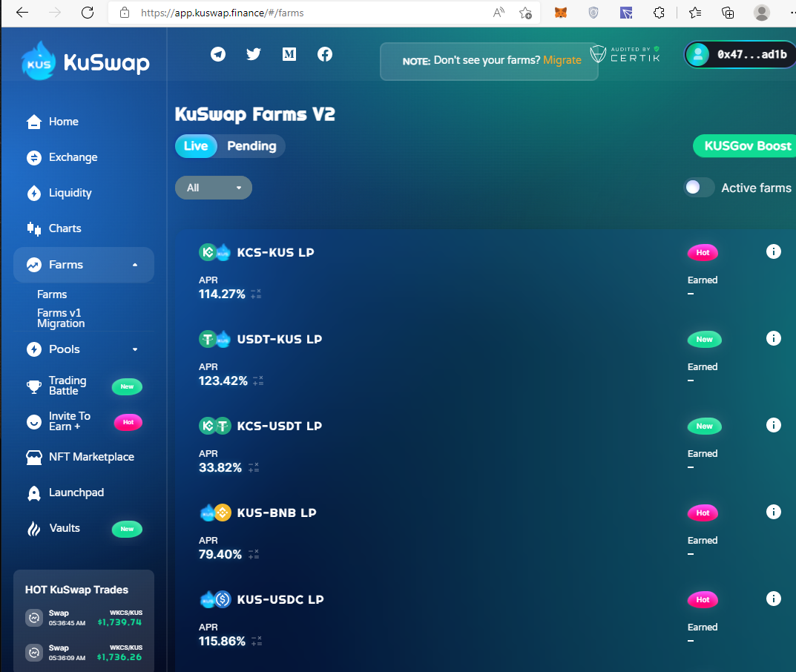This screenshot has height=672, width=796.
Task: Open APR calculator icon beside 114.27%
Action: click(x=256, y=294)
